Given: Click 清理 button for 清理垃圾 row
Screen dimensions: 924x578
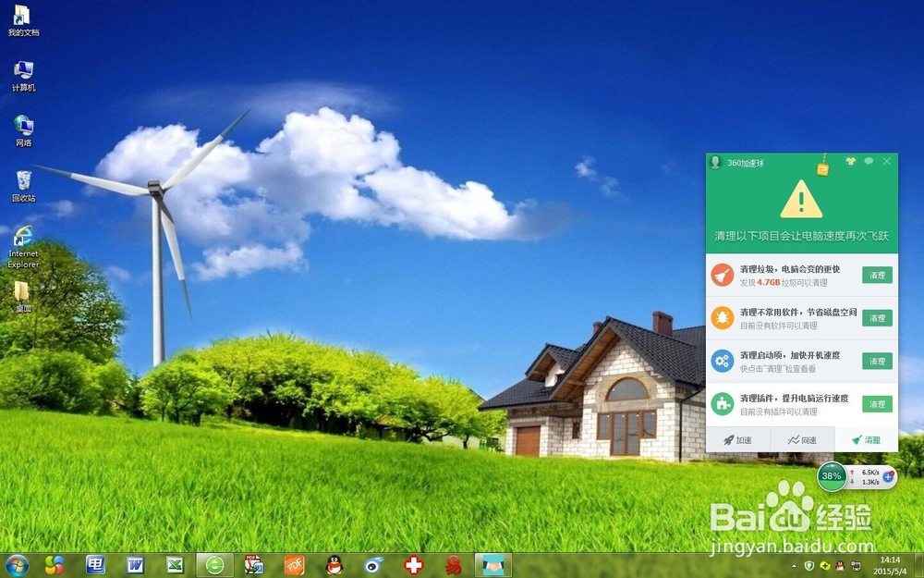Looking at the screenshot, I should click(x=878, y=275).
